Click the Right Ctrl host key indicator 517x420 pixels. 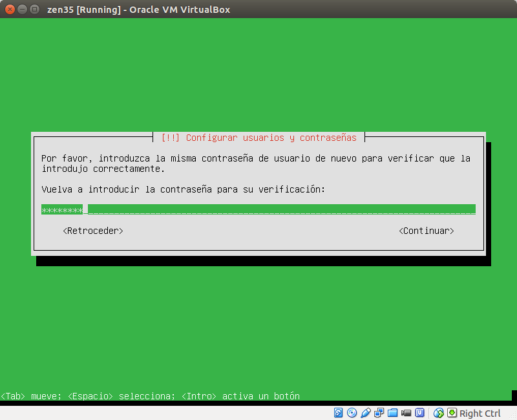tap(481, 413)
